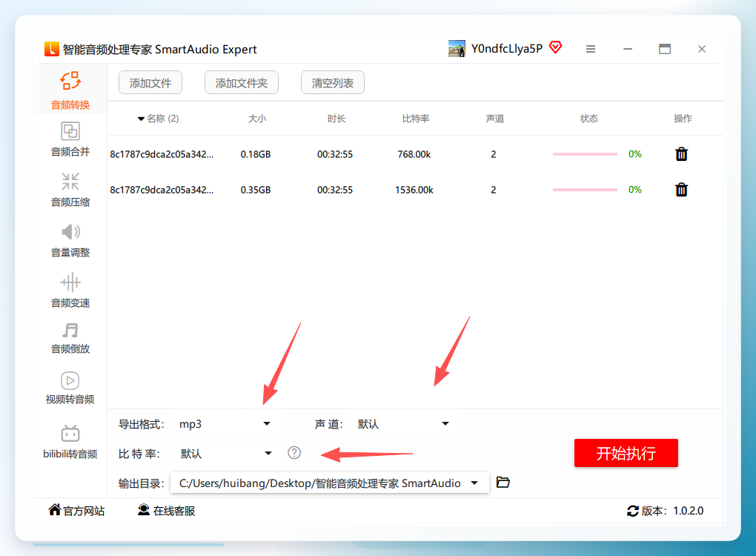
Task: Delete the 0.35GB file row
Action: 681,190
